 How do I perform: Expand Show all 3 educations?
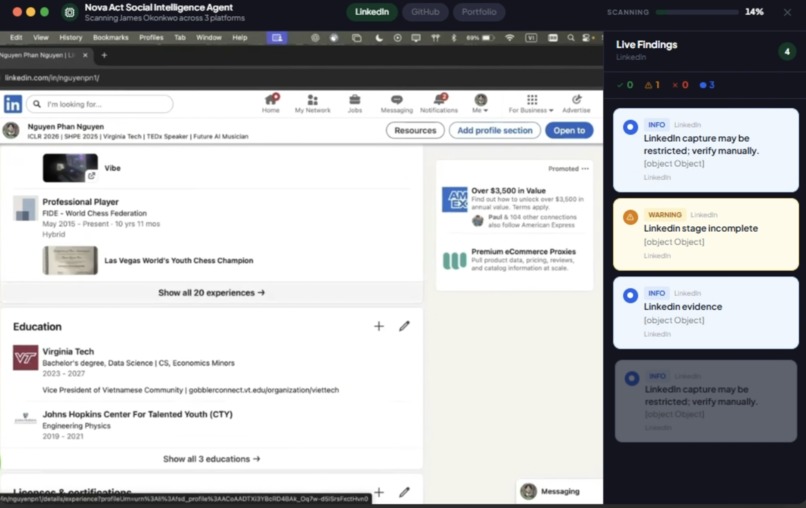coord(211,459)
